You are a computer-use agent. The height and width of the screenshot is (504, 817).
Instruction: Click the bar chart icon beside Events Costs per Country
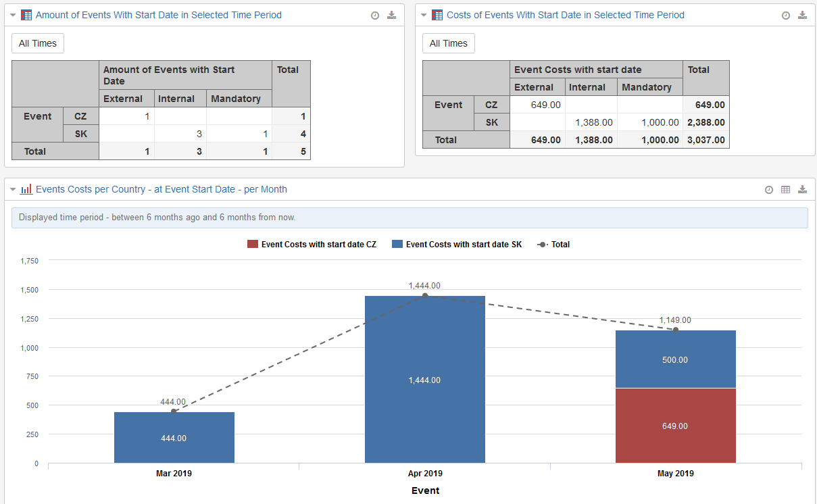tap(26, 190)
